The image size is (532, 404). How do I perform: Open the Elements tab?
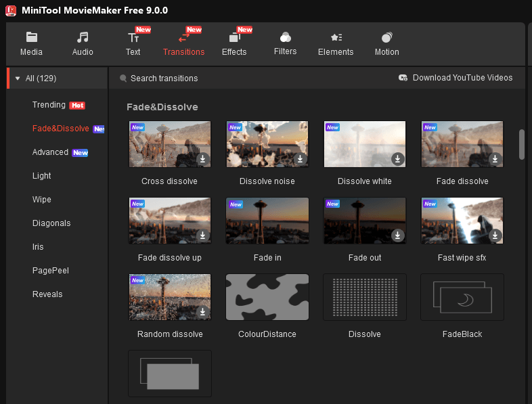point(336,44)
